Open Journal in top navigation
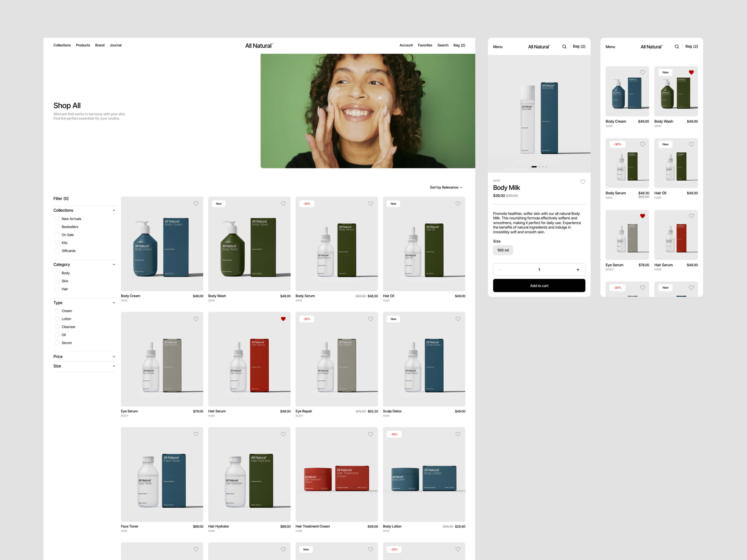This screenshot has width=747, height=560. tap(116, 45)
